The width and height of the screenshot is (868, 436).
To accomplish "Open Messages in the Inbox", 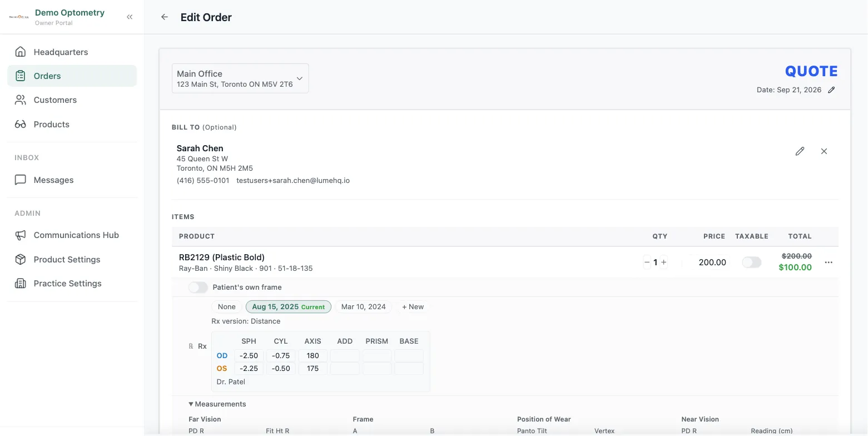I will (x=72, y=180).
